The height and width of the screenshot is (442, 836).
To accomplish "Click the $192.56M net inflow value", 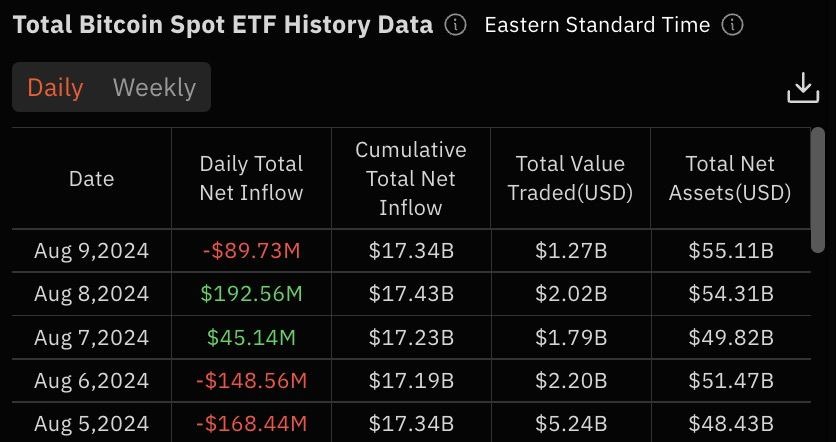I will (251, 294).
